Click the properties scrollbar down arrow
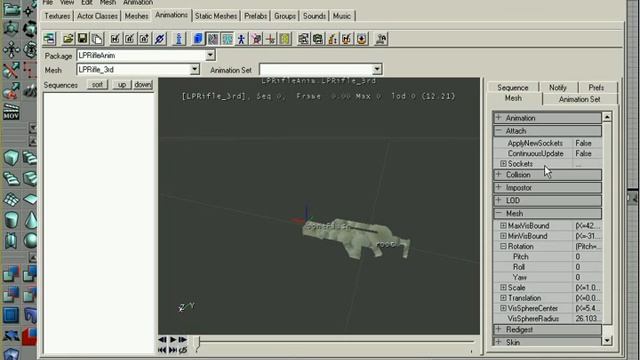Image resolution: width=640 pixels, height=360 pixels. tap(607, 340)
